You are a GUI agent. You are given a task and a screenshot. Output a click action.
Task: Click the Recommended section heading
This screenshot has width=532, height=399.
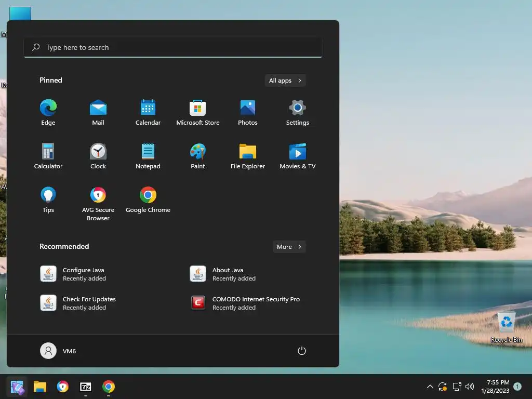(64, 246)
